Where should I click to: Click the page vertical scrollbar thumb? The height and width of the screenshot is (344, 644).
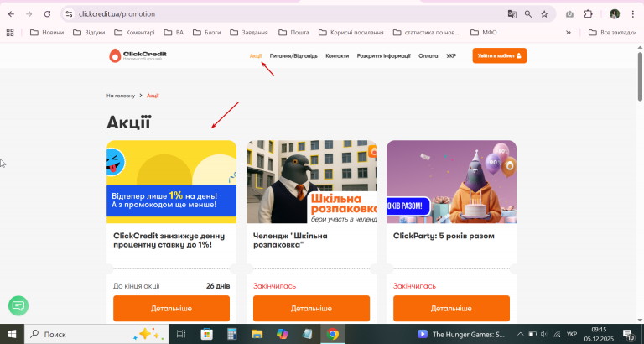640,76
